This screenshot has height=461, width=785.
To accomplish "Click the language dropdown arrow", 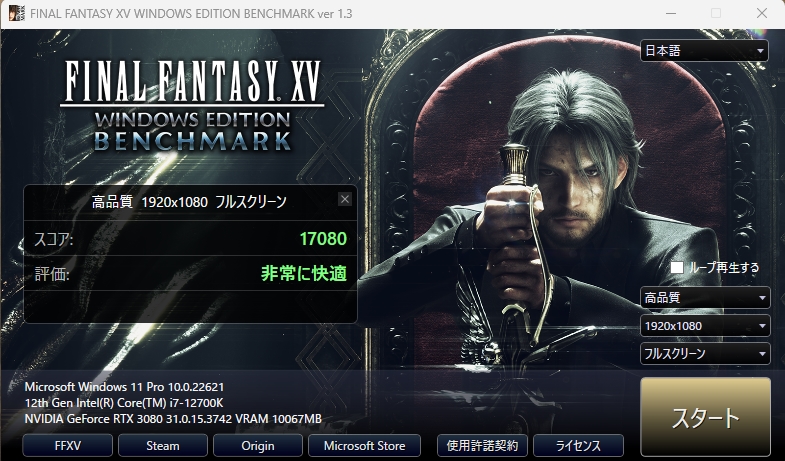I will [x=760, y=51].
